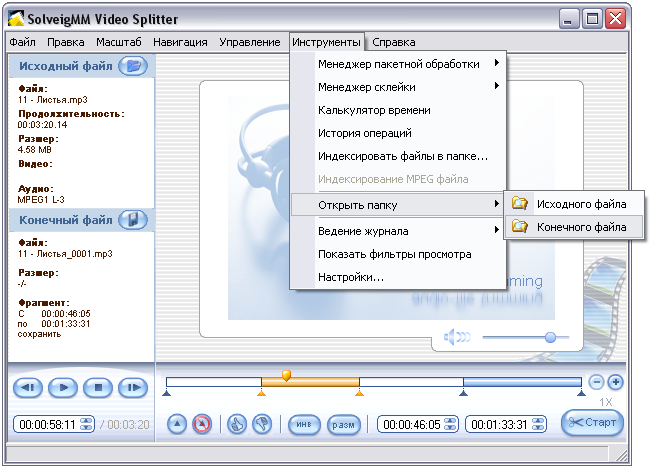Select the orange highlighted timeline fragment
This screenshot has width=652, height=466.
(x=310, y=382)
